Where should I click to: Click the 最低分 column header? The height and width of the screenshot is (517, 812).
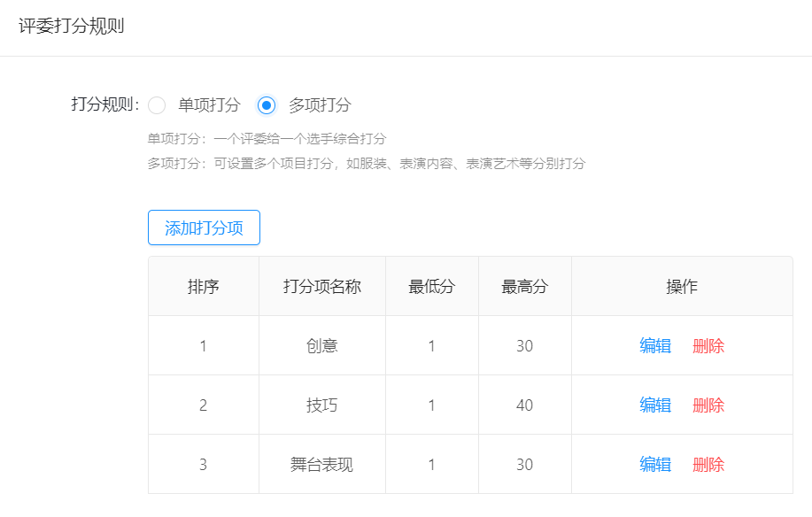(x=432, y=286)
